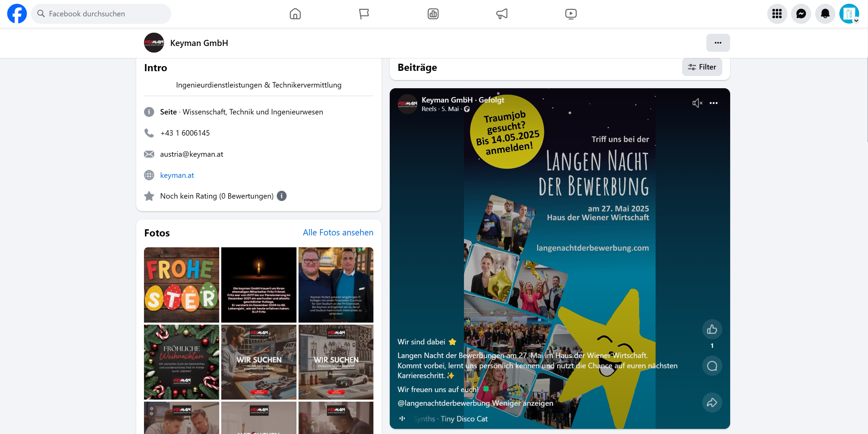
Task: Open Alle Fotos ansehen
Action: (x=338, y=232)
